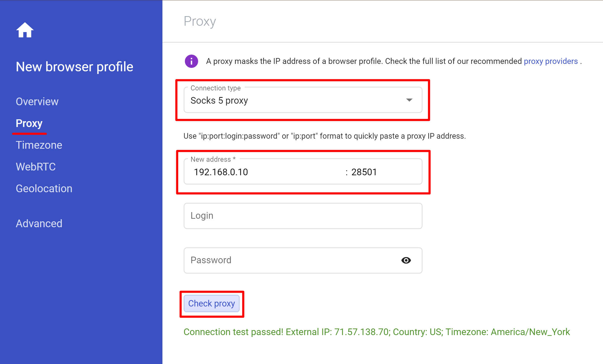Toggle password visibility with eye icon
This screenshot has height=364, width=603.
click(407, 260)
